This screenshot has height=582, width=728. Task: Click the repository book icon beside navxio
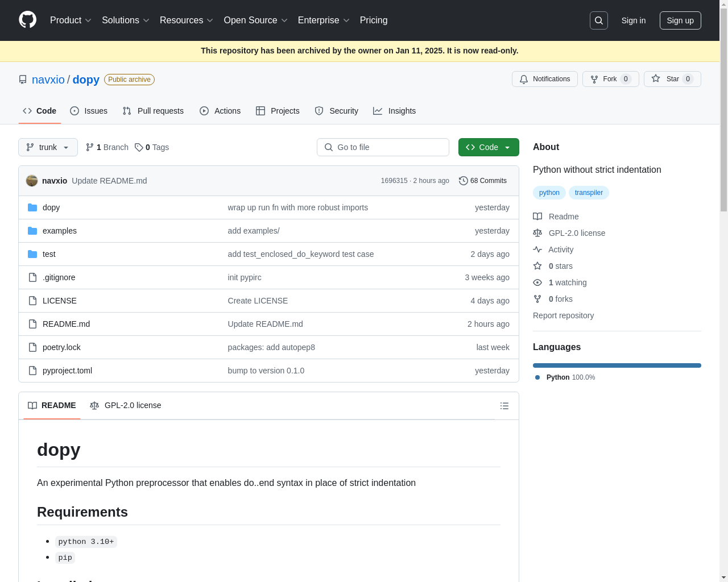click(23, 80)
